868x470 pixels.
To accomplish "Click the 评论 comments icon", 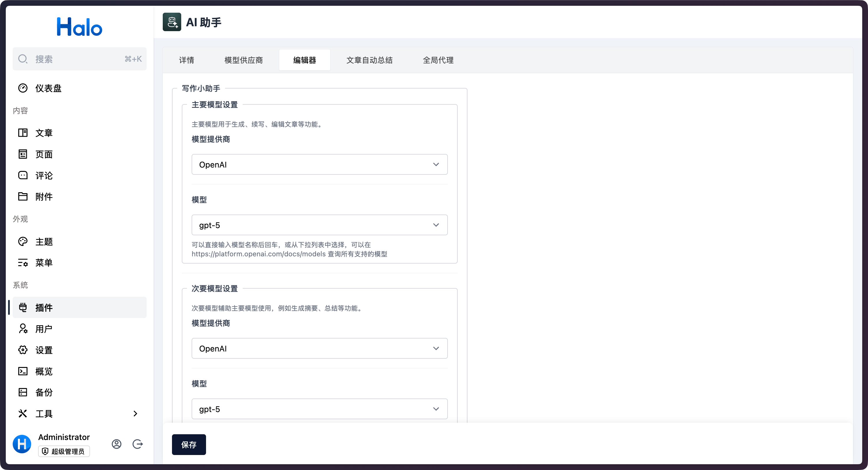I will pyautogui.click(x=23, y=175).
